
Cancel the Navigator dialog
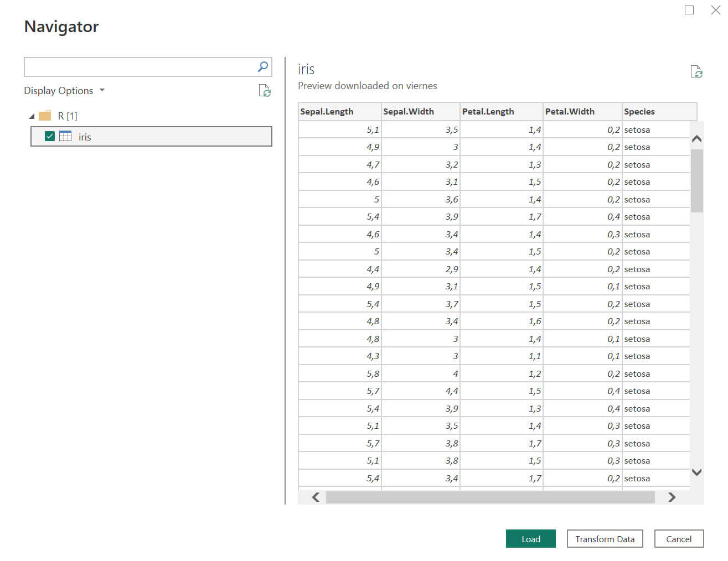(678, 539)
